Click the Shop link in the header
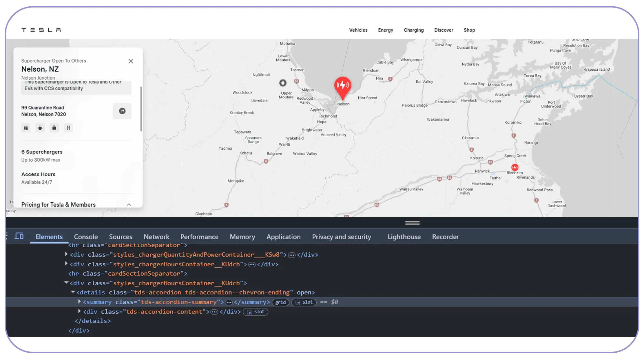Screen dimensions: 644x359 pos(469,30)
